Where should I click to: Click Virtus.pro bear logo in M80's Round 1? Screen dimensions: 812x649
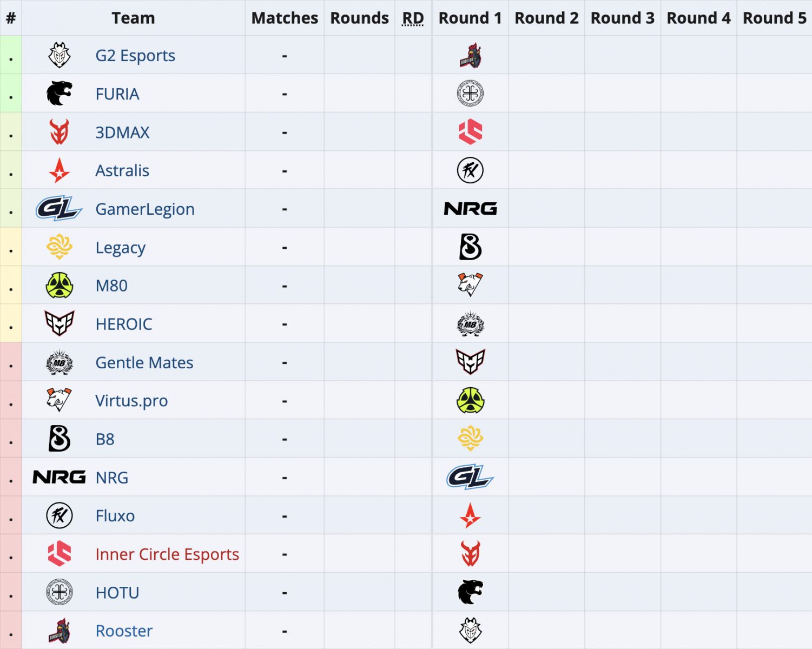[x=470, y=285]
